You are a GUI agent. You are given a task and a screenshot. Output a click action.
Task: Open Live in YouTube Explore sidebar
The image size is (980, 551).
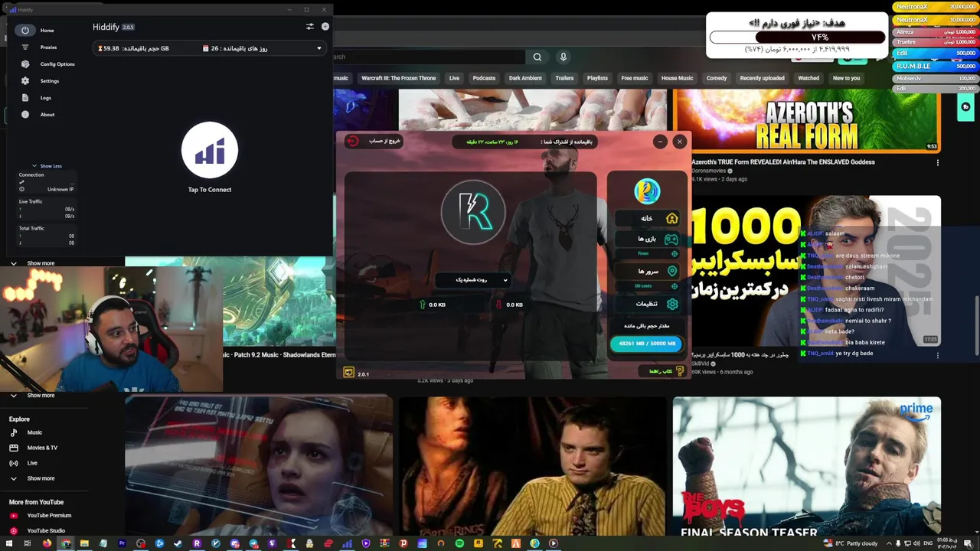[32, 463]
